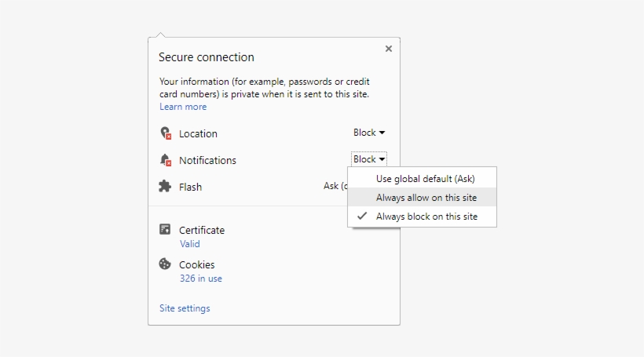Click the Flash puzzle piece icon
This screenshot has height=357, width=644.
tap(165, 187)
